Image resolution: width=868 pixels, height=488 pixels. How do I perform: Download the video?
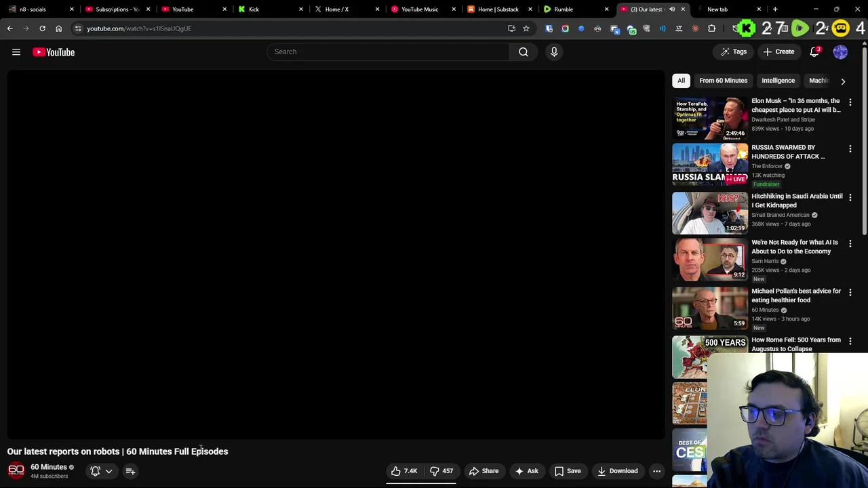click(617, 471)
